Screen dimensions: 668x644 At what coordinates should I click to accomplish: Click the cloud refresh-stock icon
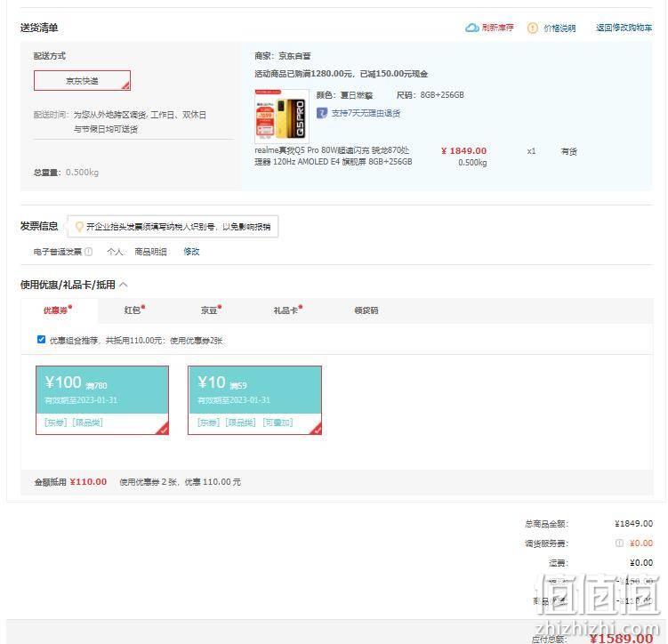471,28
